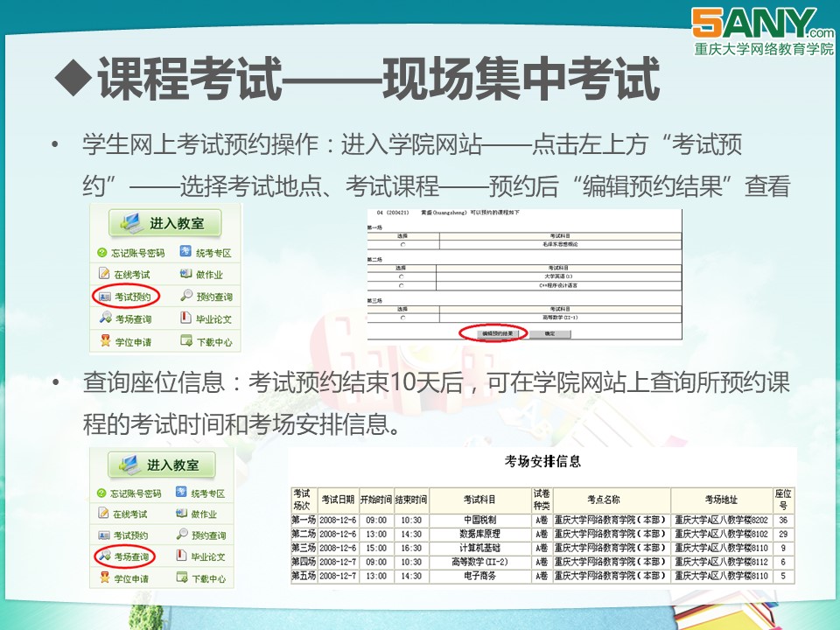Choose the 高等数学(II-1) radio button
840x630 pixels.
402,318
